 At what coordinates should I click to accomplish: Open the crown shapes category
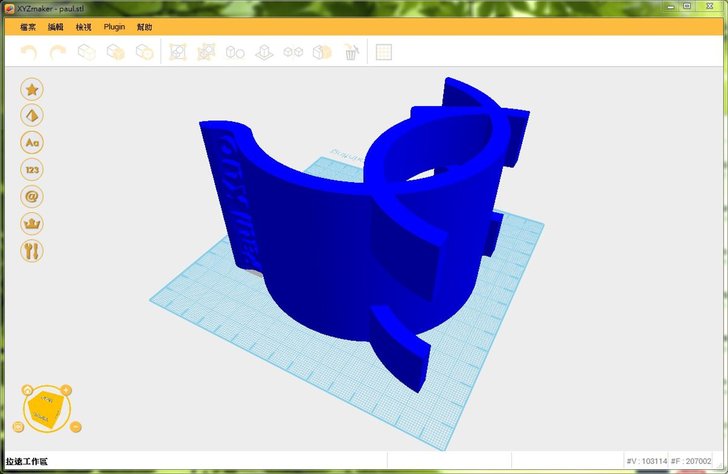click(32, 224)
